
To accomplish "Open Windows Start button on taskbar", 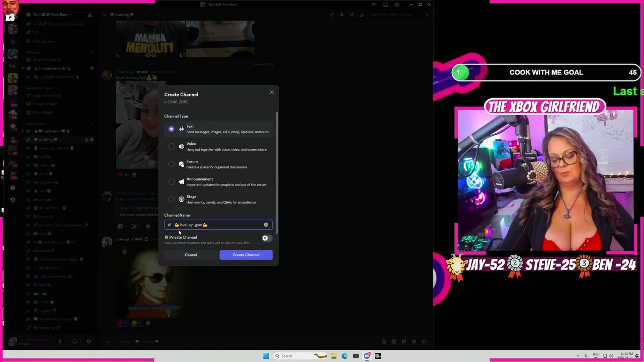I will pos(266,356).
